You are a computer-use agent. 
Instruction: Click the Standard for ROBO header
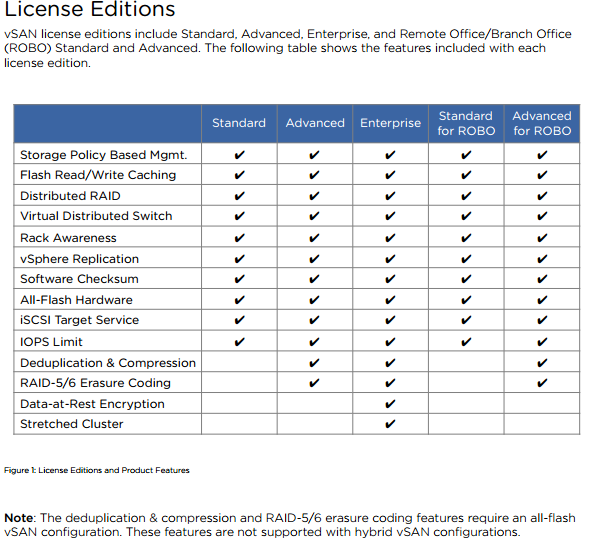click(x=466, y=123)
